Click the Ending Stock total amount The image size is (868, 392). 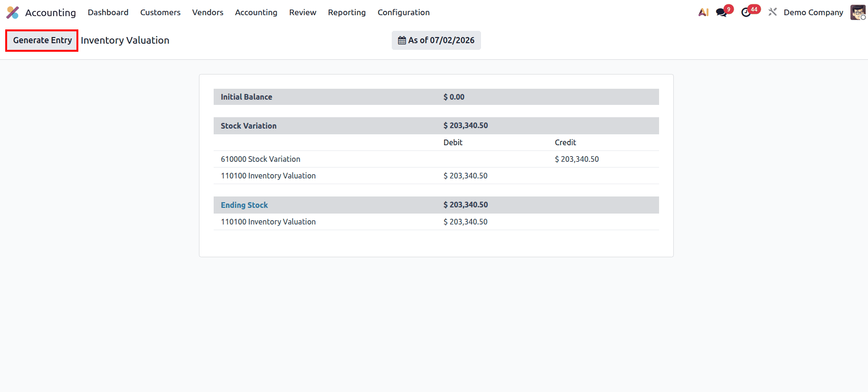coord(465,205)
